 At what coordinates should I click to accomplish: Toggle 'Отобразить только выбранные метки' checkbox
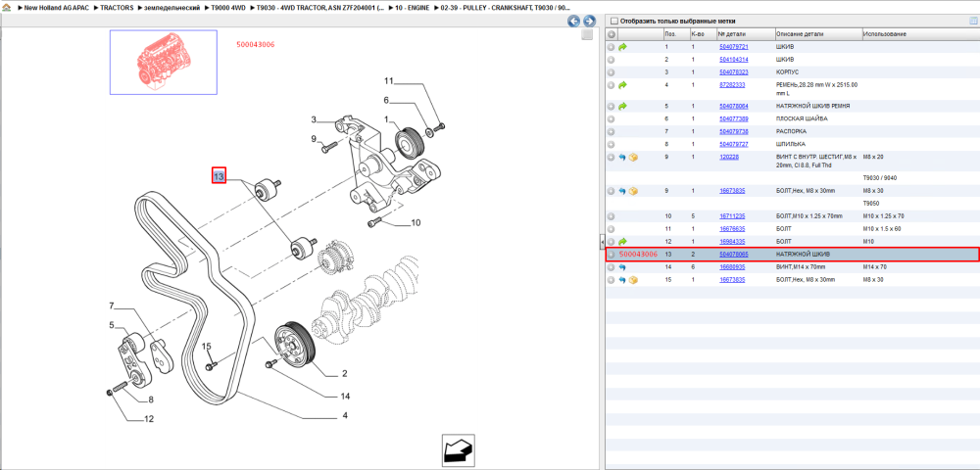[x=613, y=21]
